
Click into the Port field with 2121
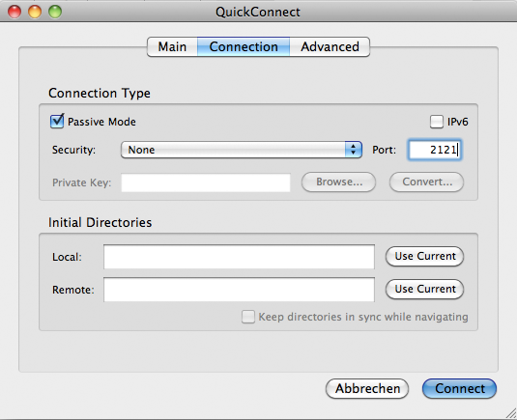coord(435,150)
